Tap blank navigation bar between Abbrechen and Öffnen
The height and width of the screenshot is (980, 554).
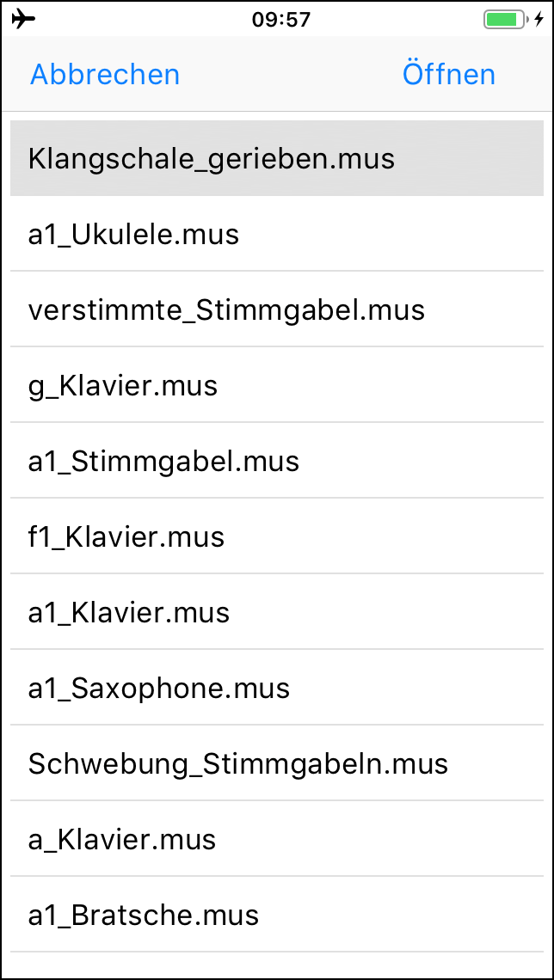point(290,75)
